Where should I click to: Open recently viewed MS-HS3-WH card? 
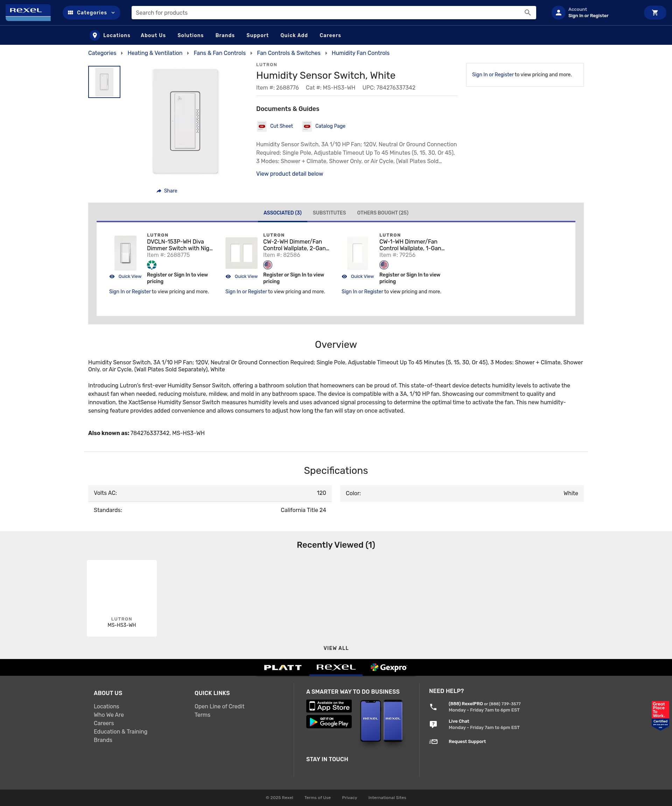[x=122, y=598]
